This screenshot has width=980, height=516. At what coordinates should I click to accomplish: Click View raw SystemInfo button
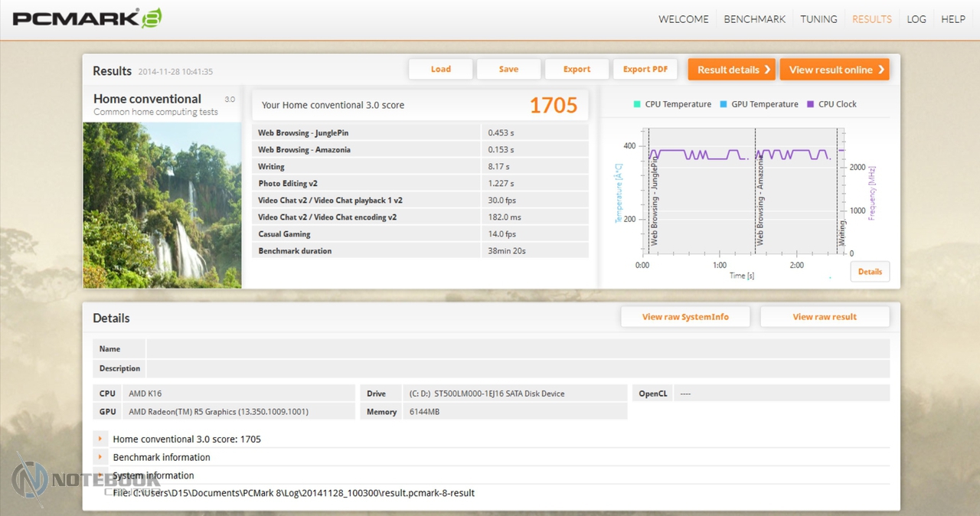click(x=685, y=317)
